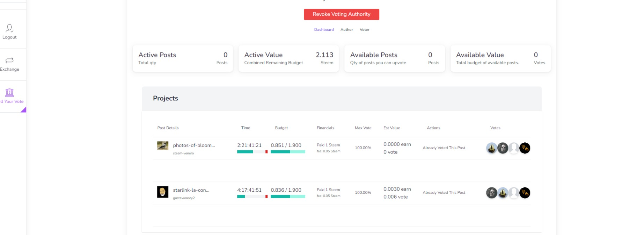
Task: Open the Voter tab
Action: [364, 30]
